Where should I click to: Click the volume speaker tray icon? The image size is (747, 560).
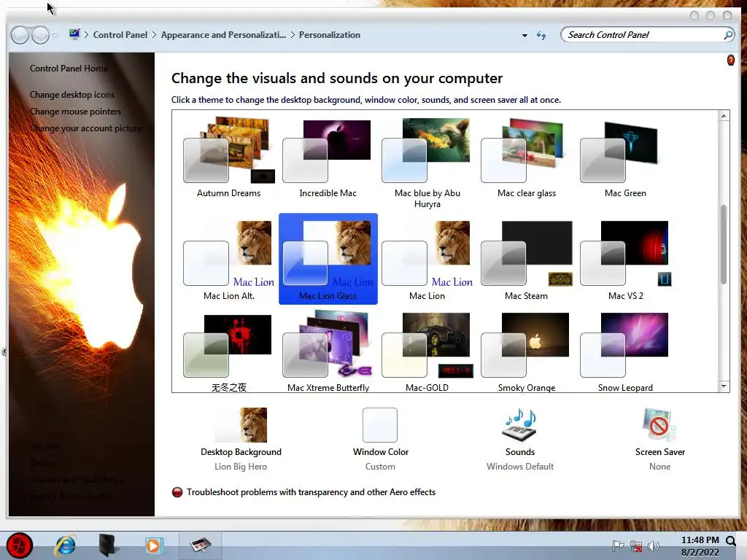(x=653, y=545)
